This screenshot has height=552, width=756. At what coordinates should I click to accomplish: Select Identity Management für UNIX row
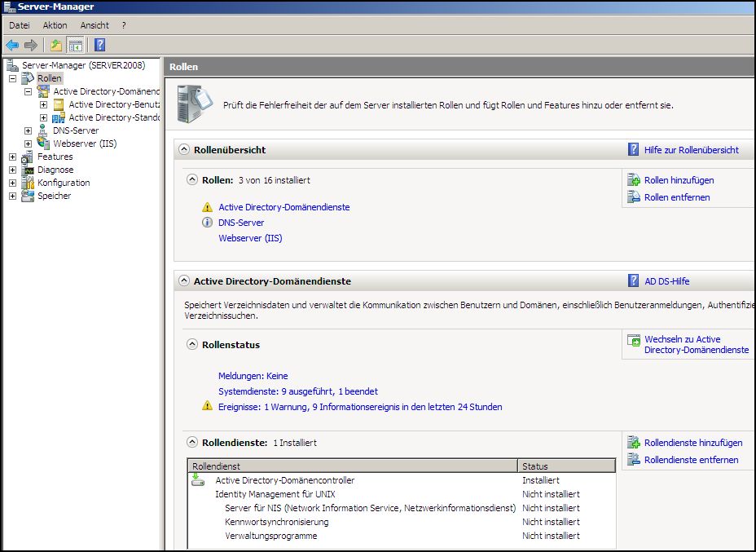(x=402, y=494)
